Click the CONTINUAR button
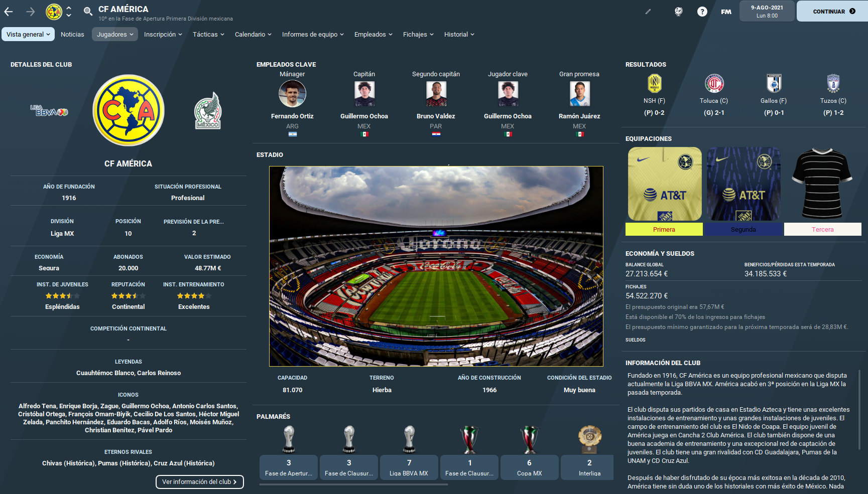868x494 pixels. click(x=833, y=11)
